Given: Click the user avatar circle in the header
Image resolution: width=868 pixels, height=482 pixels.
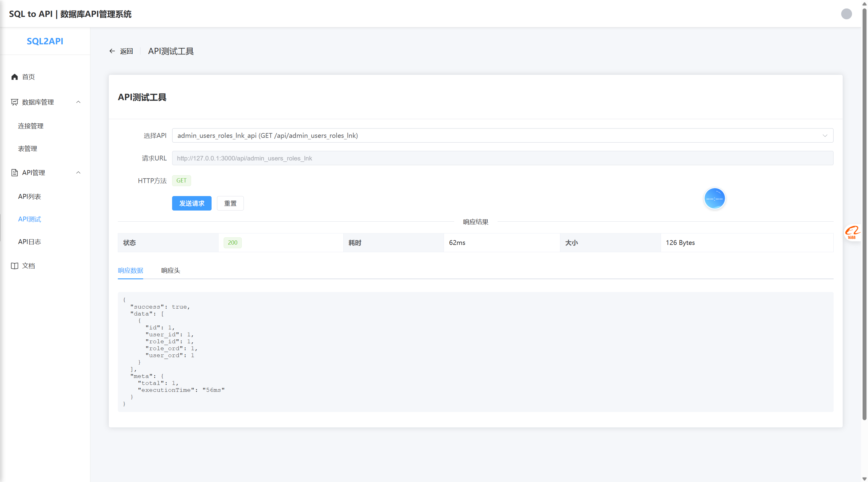Looking at the screenshot, I should pos(846,14).
